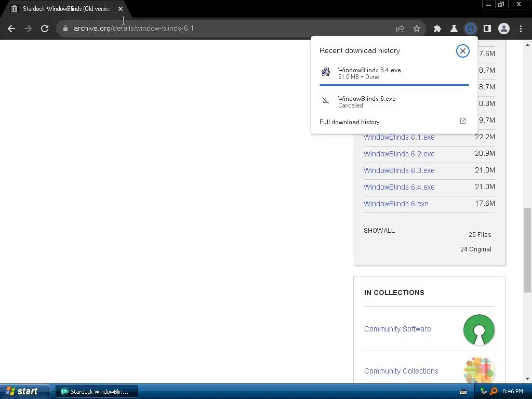Click the external-link icon for download history
Viewport: 532px width, 399px height.
pyautogui.click(x=463, y=121)
